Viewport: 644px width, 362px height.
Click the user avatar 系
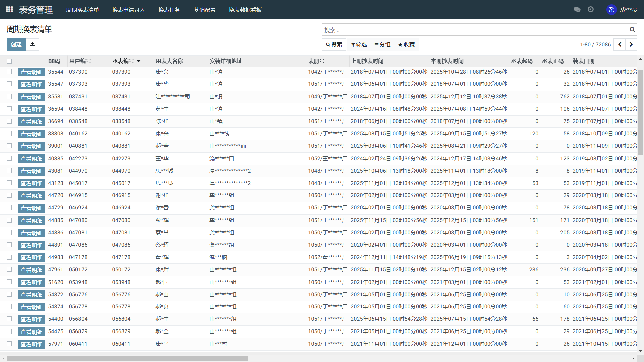point(611,10)
